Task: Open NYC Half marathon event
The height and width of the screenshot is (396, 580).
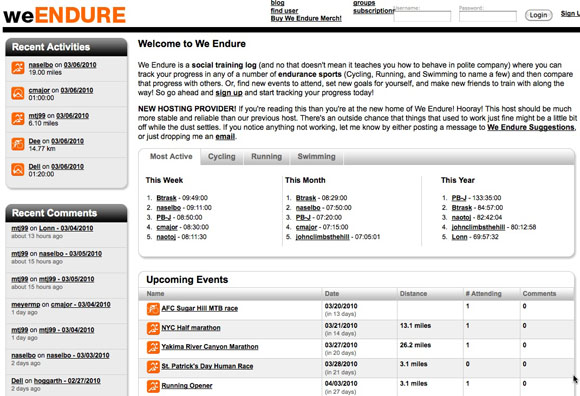Action: coord(191,328)
